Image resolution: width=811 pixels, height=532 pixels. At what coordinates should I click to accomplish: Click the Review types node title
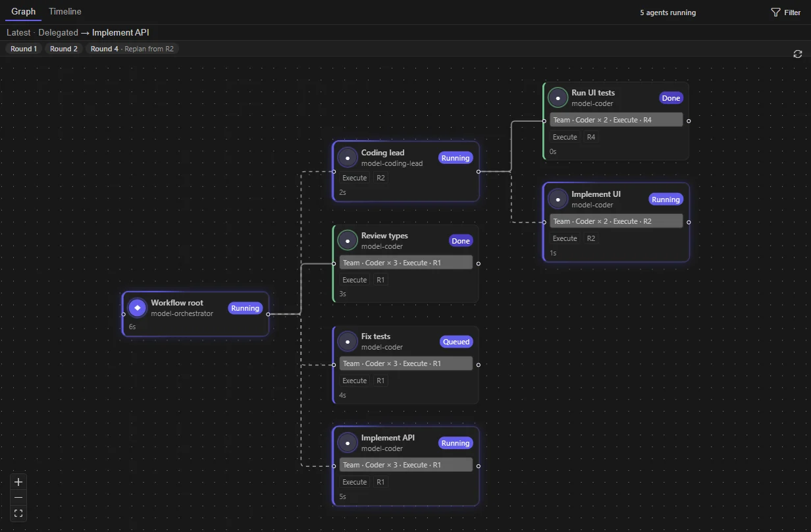tap(384, 236)
